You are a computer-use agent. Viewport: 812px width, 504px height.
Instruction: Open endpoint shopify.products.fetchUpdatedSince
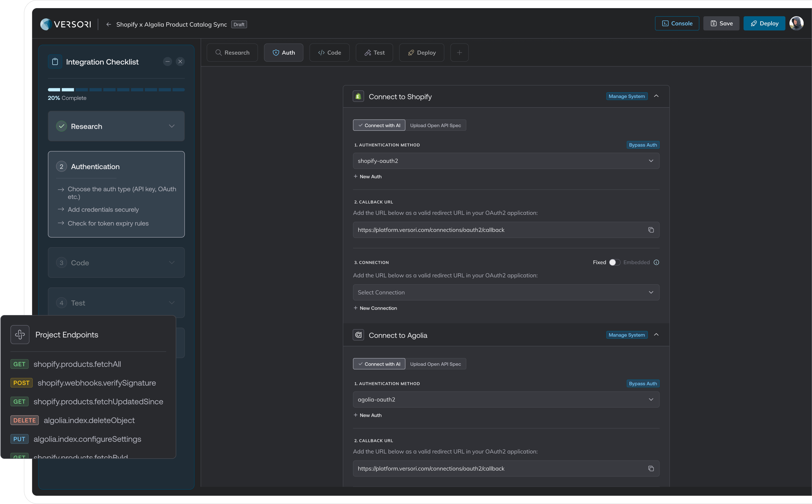(x=98, y=401)
